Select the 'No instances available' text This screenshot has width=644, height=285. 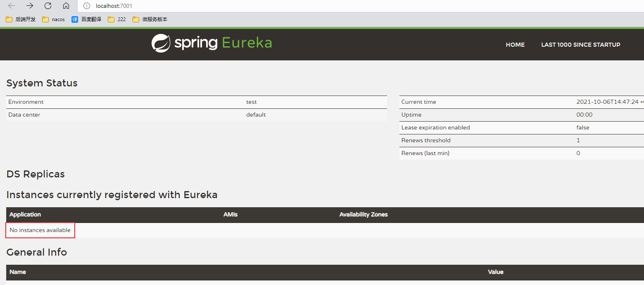(x=40, y=230)
